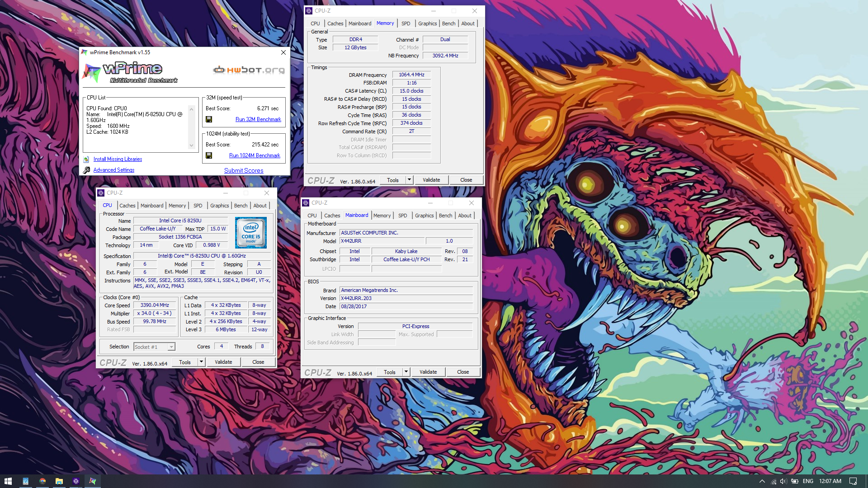Open the volume tray icon

coord(783,481)
